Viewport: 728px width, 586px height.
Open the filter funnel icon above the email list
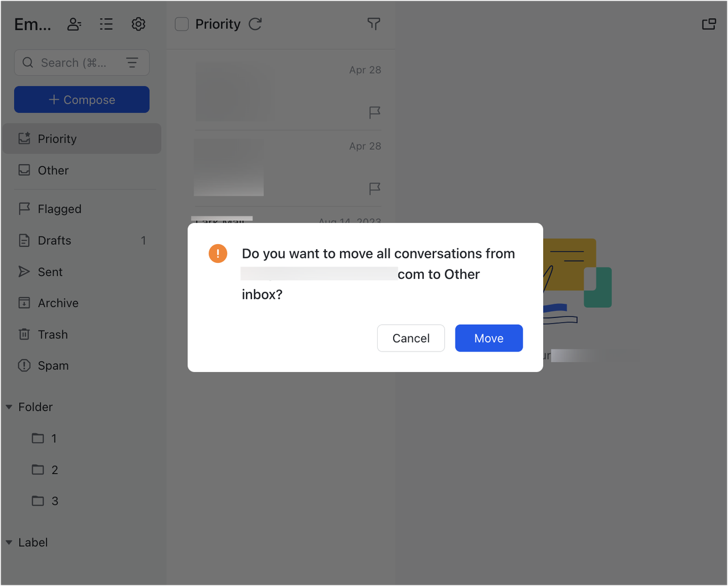(374, 24)
